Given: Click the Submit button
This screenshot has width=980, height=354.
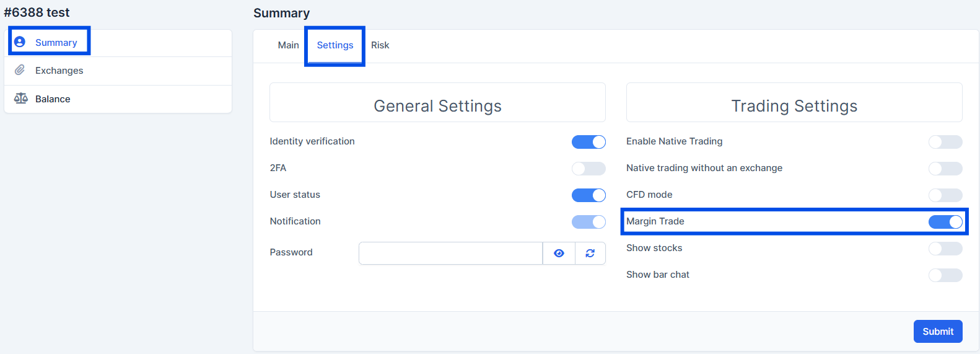Looking at the screenshot, I should [x=938, y=331].
